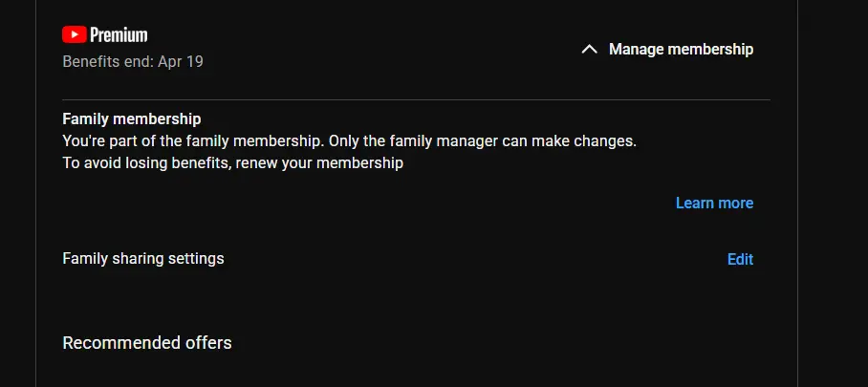
Task: Click the words 'To avoid losing benefits'
Action: click(x=146, y=163)
